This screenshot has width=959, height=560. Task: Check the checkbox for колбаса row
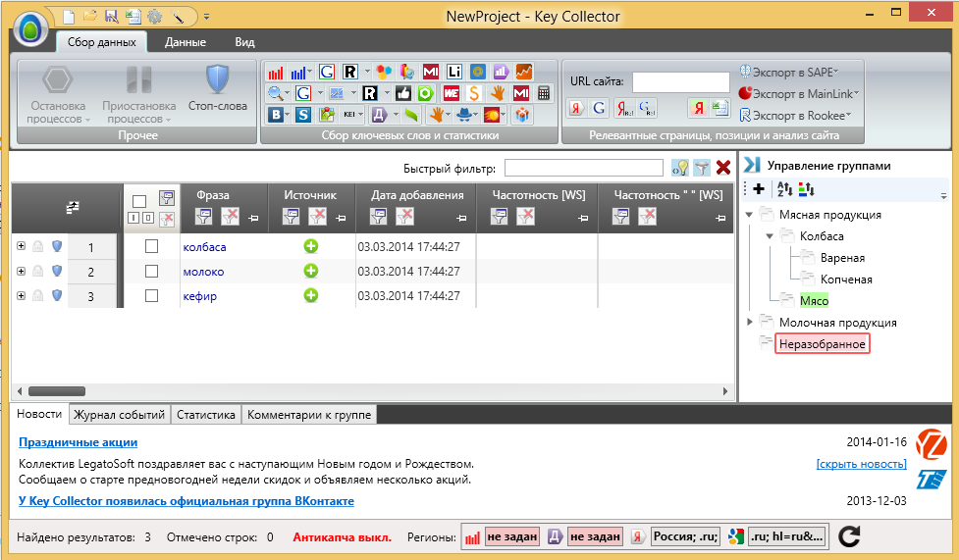tap(151, 246)
